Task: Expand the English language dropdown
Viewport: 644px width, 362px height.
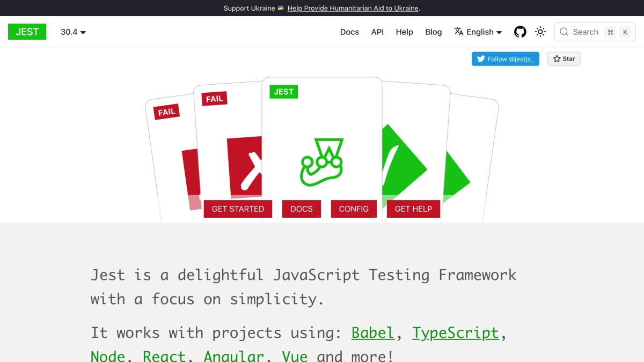Action: tap(478, 32)
